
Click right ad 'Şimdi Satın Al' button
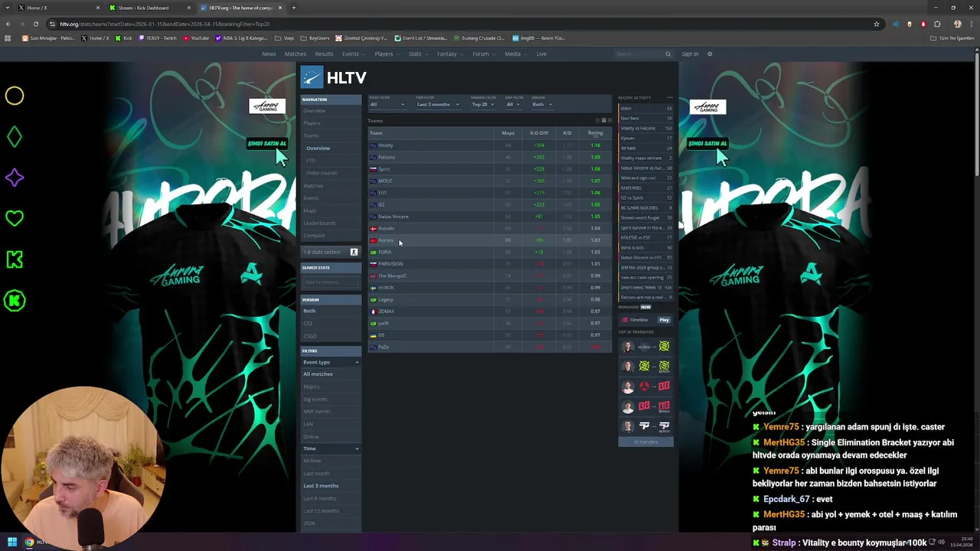click(707, 143)
